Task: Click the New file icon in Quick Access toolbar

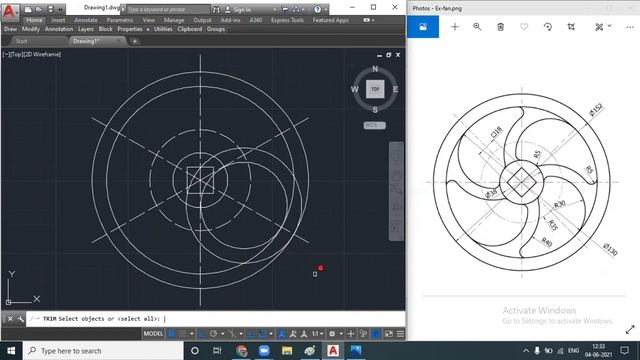Action: point(28,9)
